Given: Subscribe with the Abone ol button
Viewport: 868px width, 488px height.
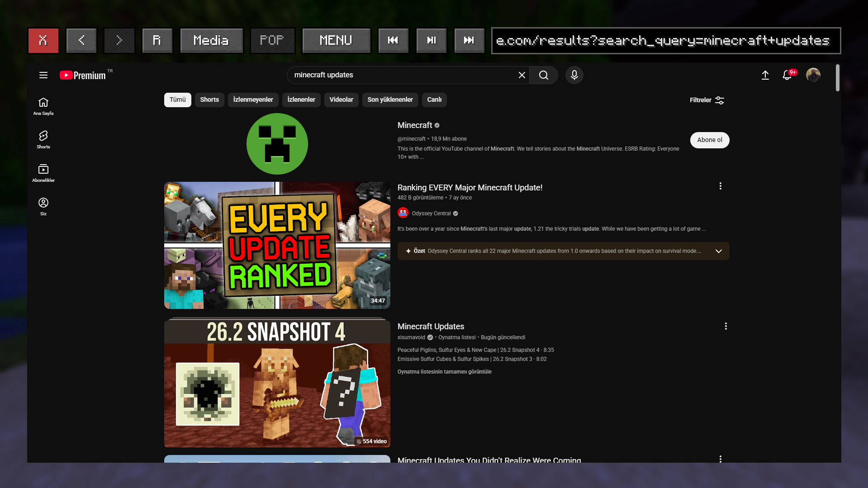Looking at the screenshot, I should click(x=710, y=140).
